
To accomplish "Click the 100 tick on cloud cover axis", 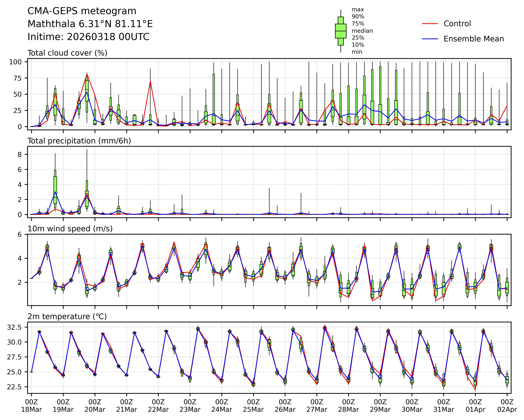I will click(x=15, y=62).
